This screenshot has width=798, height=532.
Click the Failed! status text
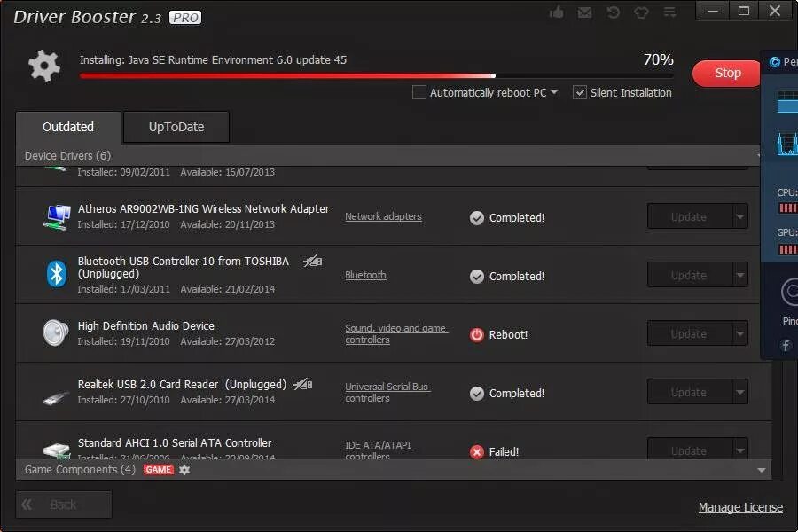504,452
